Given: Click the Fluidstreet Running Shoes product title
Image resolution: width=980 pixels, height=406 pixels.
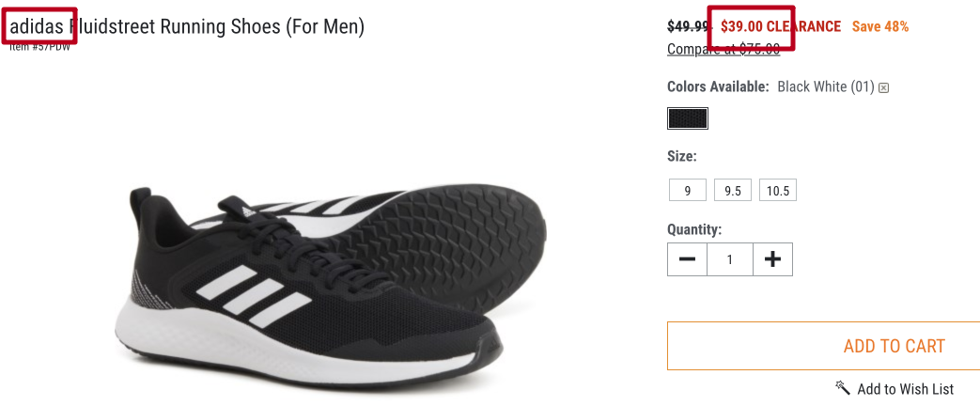Looking at the screenshot, I should click(x=218, y=26).
